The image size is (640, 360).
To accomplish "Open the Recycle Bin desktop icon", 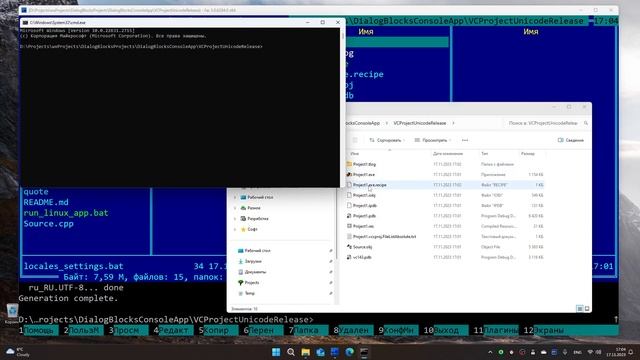I will [x=12, y=313].
